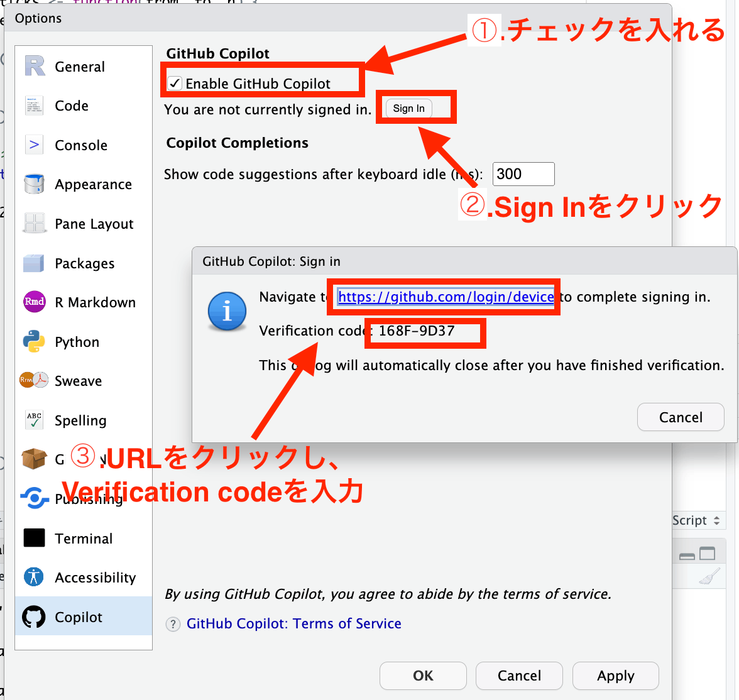Viewport: 739px width, 700px height.
Task: Click the keyboard idle 300 ms field
Action: [523, 174]
